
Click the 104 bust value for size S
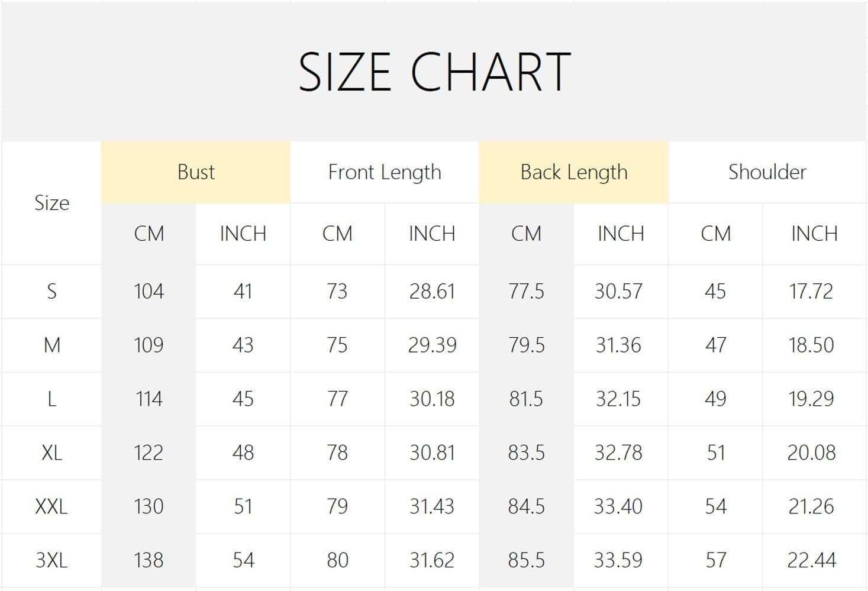(149, 291)
